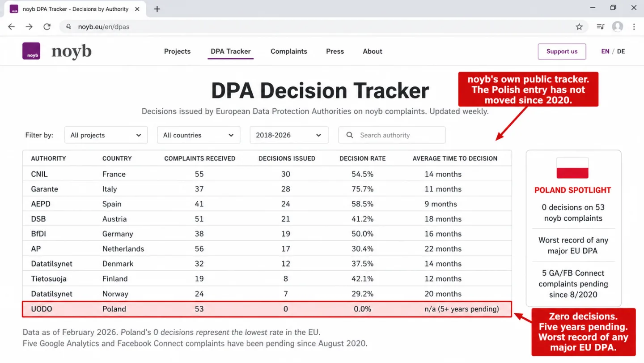Open the Chrome three-dot menu
The image size is (644, 363).
coord(634,27)
